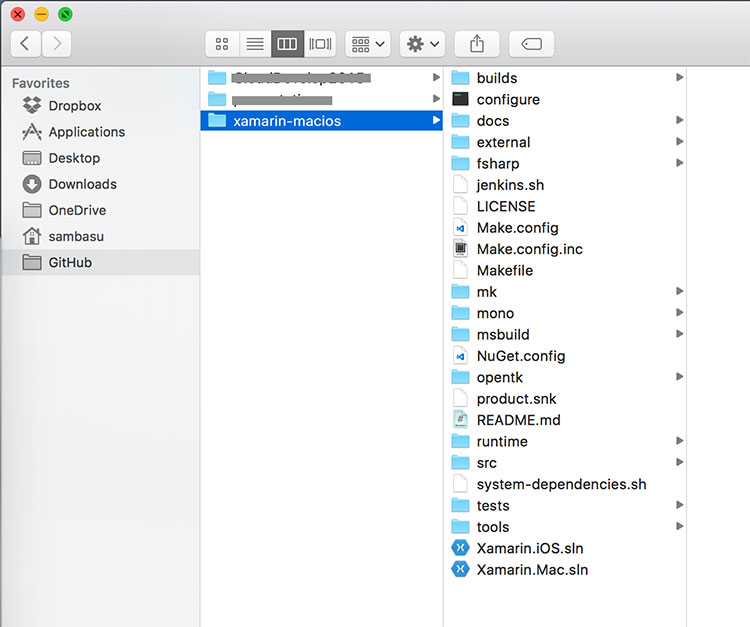The image size is (750, 627).
Task: Select the mono folder
Action: [x=565, y=313]
